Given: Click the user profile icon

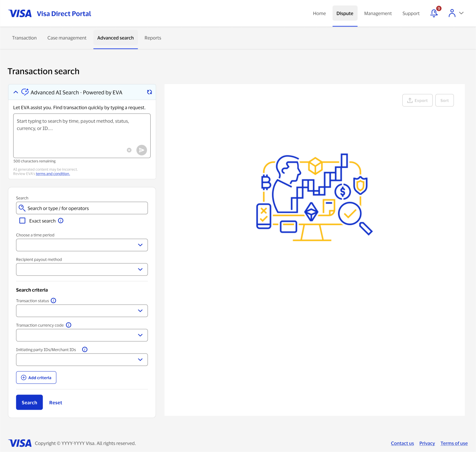Looking at the screenshot, I should pyautogui.click(x=452, y=13).
